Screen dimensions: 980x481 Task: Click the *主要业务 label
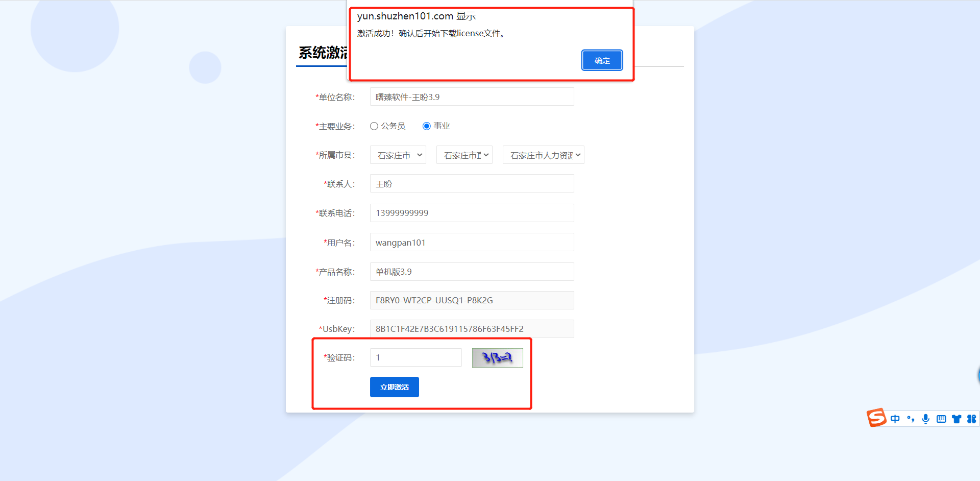pos(335,126)
